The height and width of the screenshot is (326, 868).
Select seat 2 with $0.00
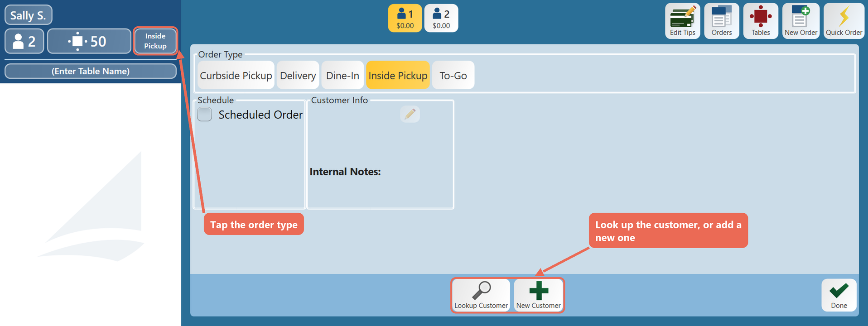click(441, 18)
